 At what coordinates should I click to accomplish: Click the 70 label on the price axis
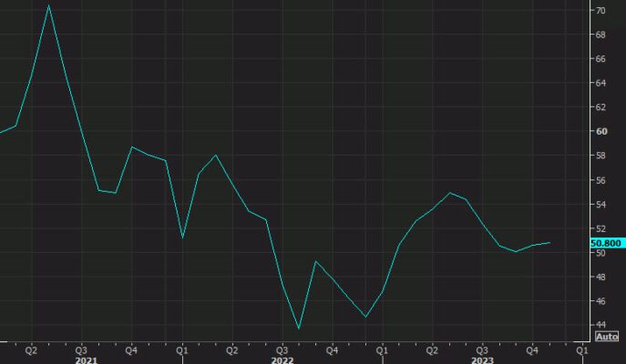(601, 10)
